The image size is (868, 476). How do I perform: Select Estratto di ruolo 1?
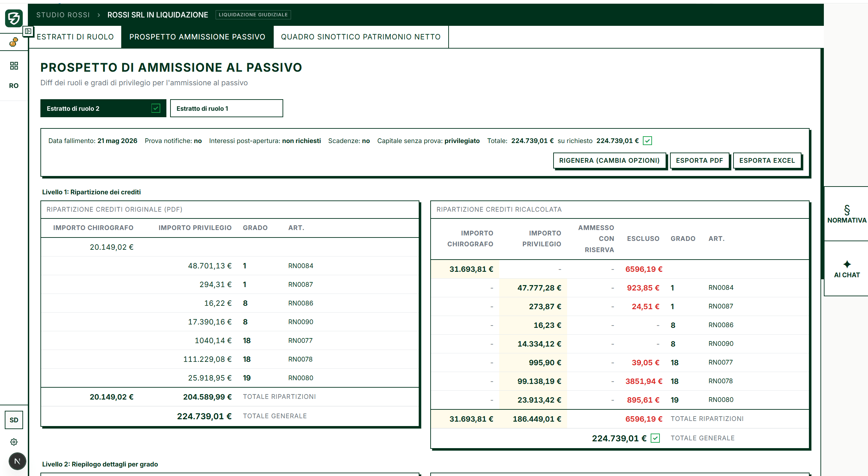pyautogui.click(x=227, y=108)
